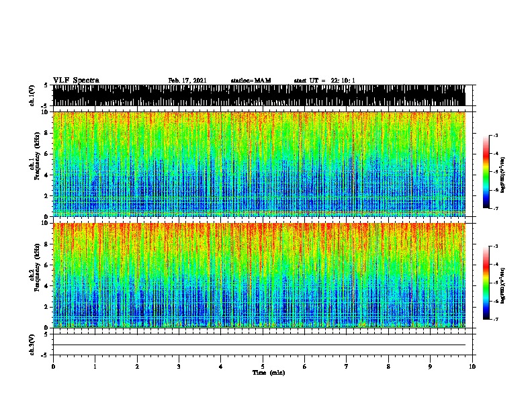Click the log(PSD) label beside ch.1 color bar
532x411 pixels.
click(503, 175)
